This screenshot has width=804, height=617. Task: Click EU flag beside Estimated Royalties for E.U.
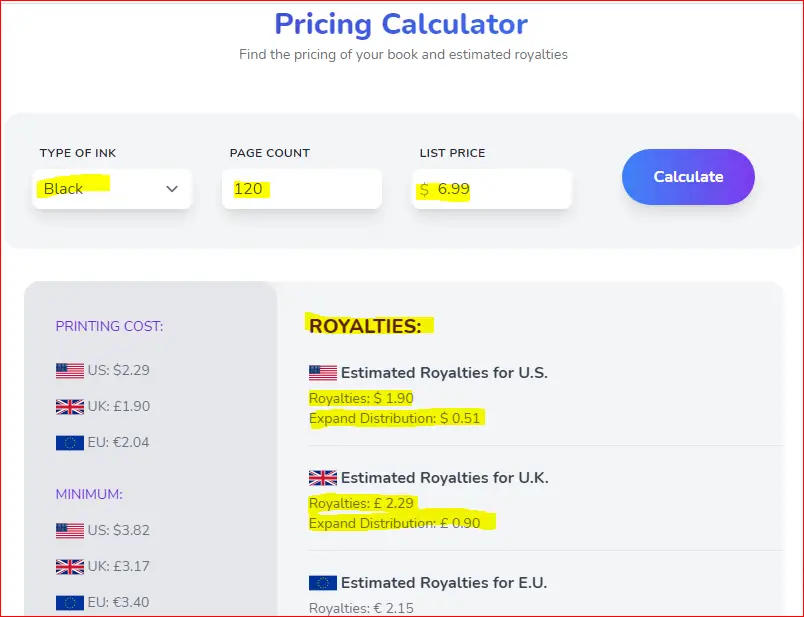coord(323,583)
